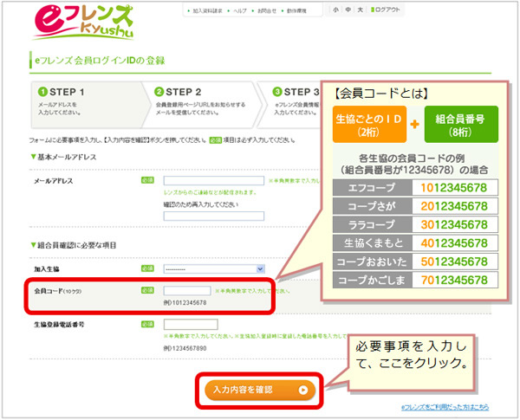The image size is (520, 420).
Task: Click the example text 例)1234567890
Action: pos(185,348)
